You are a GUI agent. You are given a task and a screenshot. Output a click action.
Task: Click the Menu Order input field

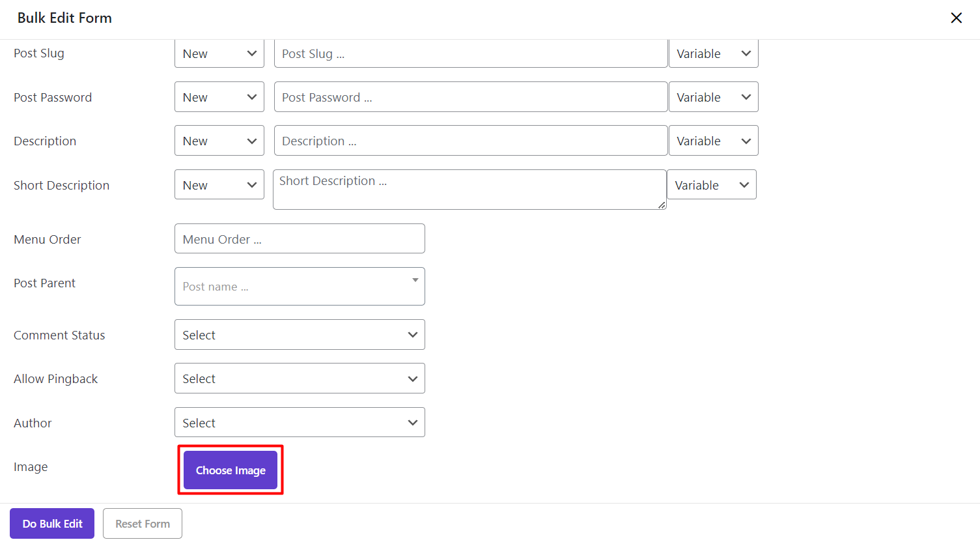(300, 239)
